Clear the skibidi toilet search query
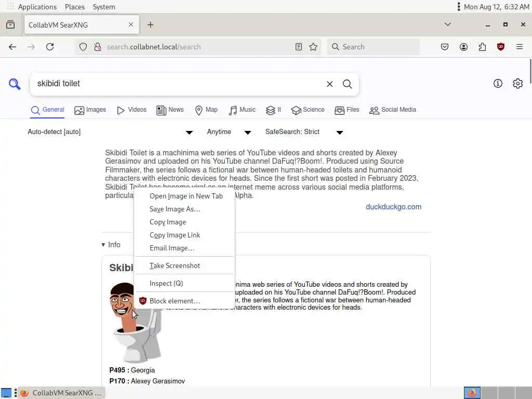Image resolution: width=532 pixels, height=399 pixels. (x=329, y=84)
